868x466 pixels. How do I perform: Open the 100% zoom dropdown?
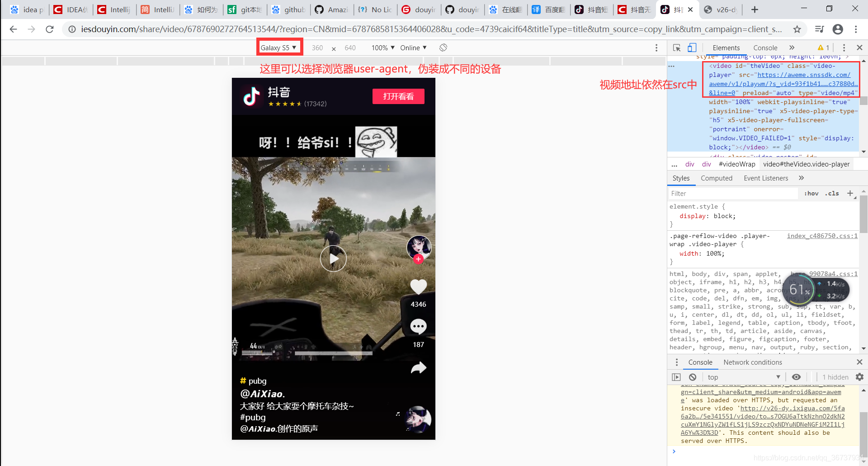pos(383,48)
